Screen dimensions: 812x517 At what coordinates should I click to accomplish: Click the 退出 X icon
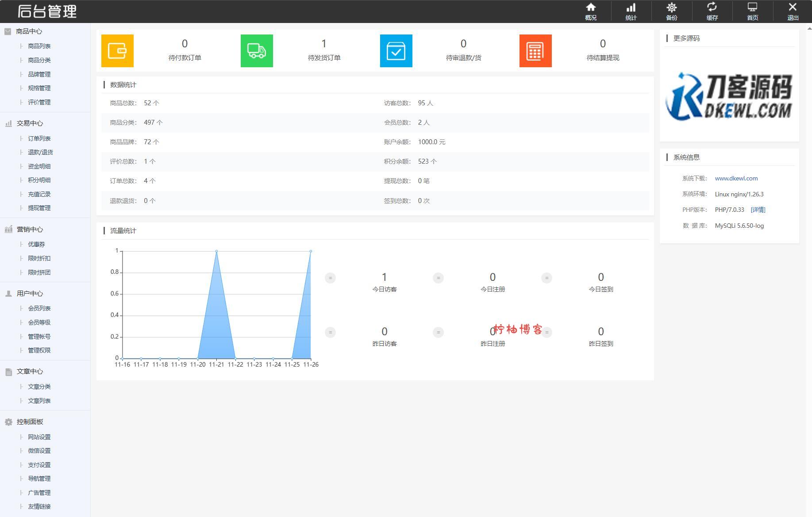(x=793, y=11)
